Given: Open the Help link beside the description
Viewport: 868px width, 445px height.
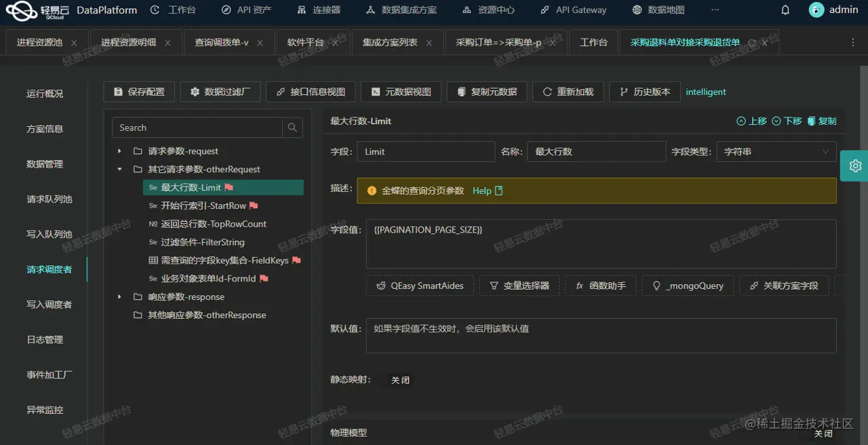Looking at the screenshot, I should point(481,191).
